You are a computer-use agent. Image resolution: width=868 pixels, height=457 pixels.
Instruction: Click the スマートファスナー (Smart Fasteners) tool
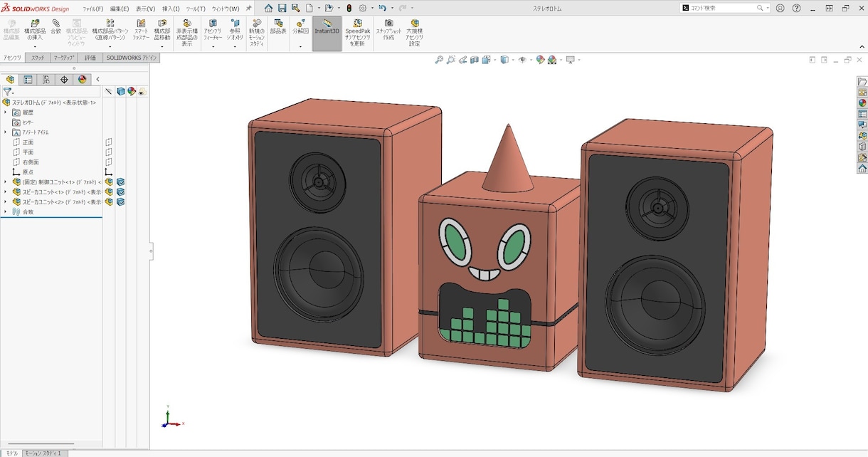coord(142,28)
